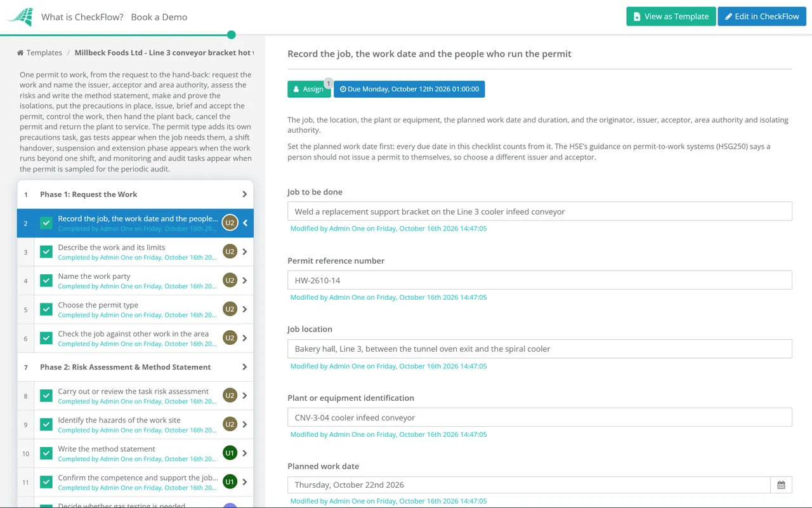Select 'Carry out or review the task risk assessment' task title

[133, 391]
